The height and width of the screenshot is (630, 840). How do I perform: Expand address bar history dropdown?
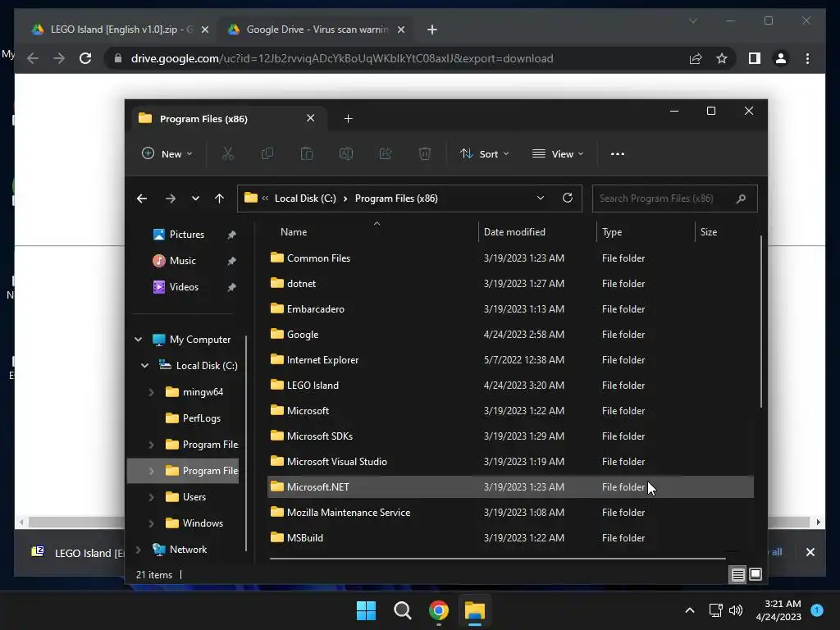(x=541, y=198)
